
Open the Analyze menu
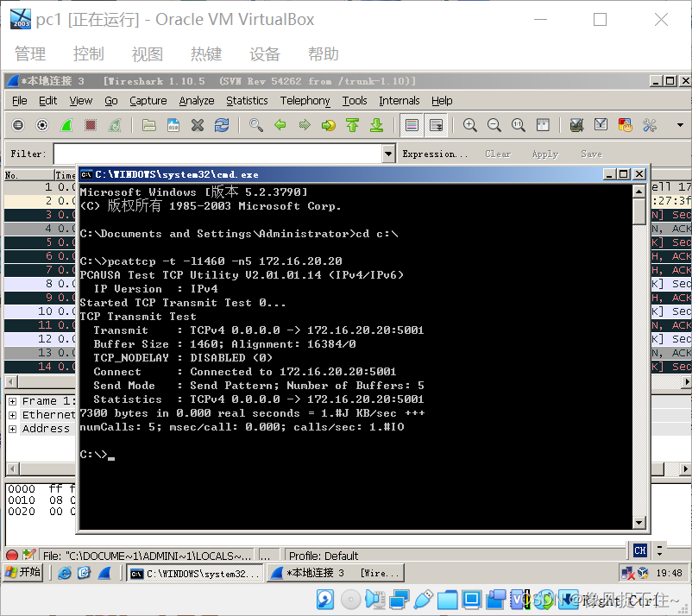197,101
